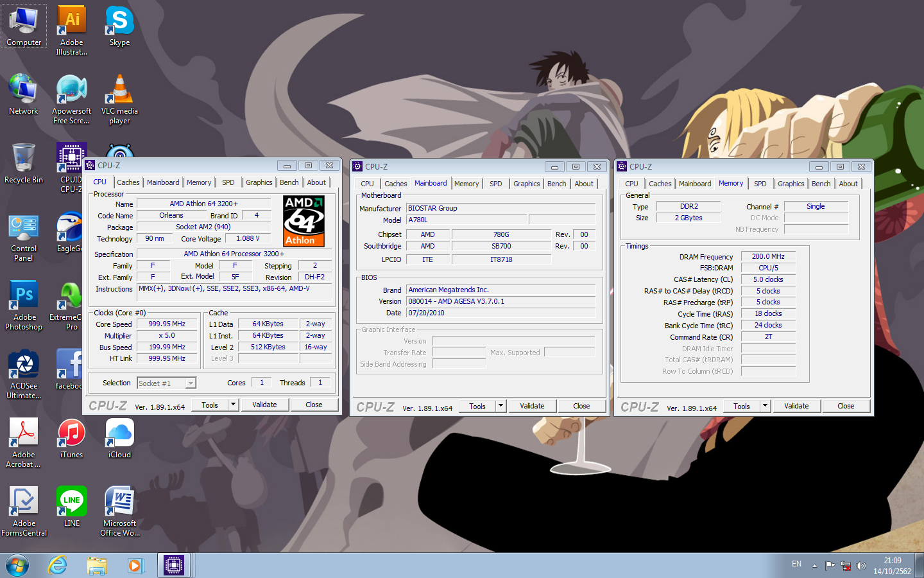
Task: Launch the LINE desktop shortcut
Action: (x=72, y=507)
